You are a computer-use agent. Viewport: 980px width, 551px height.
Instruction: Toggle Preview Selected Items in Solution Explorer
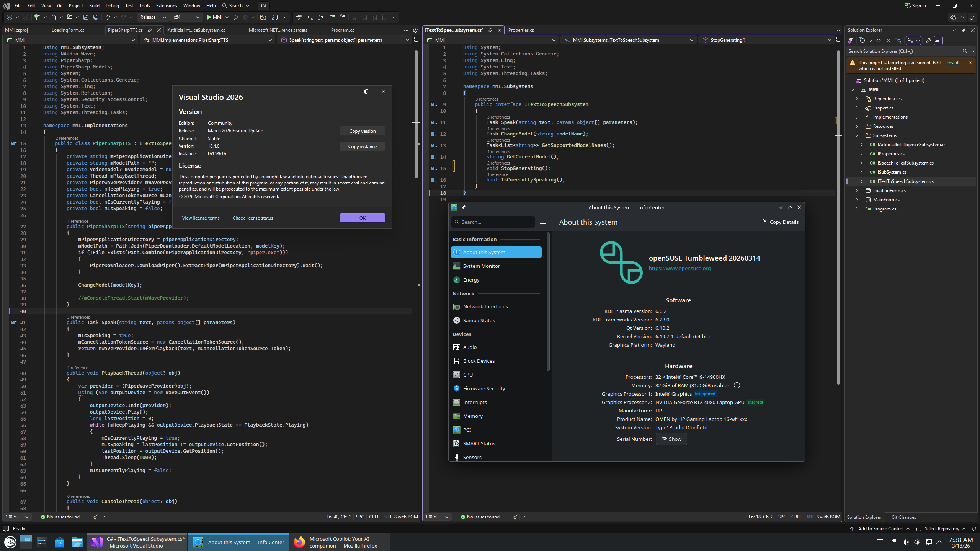click(938, 41)
